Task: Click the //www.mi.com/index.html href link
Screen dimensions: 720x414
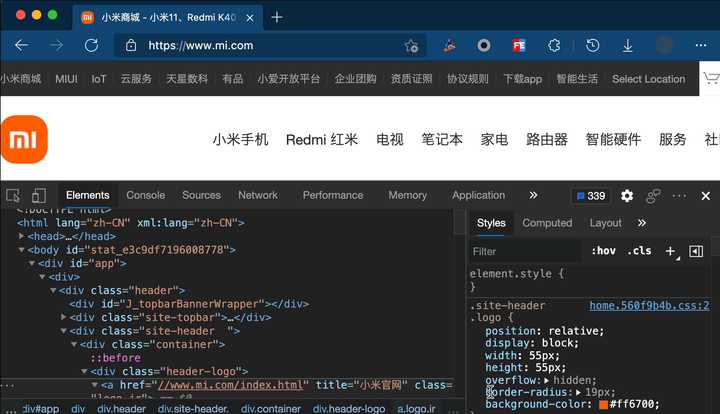Action: [x=231, y=385]
